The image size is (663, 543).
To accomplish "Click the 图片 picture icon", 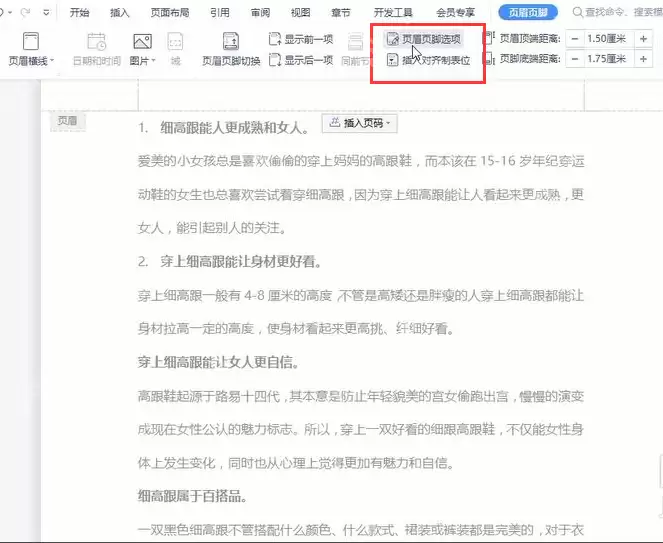I will (142, 41).
